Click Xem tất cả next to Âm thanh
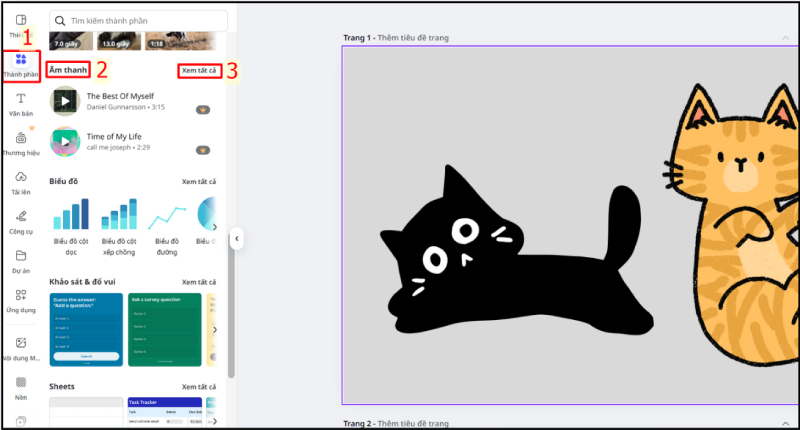The width and height of the screenshot is (800, 430). coord(198,70)
